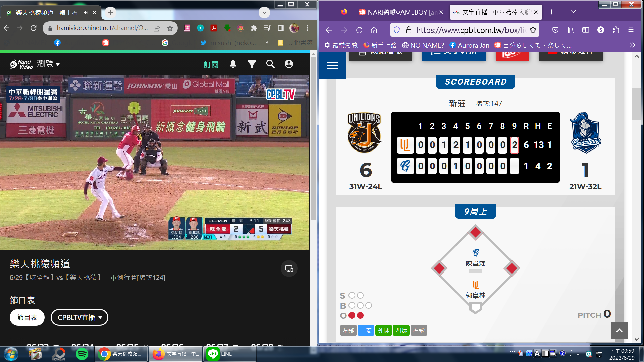
Task: Show more Firefox bookmarks chevron
Action: click(632, 45)
